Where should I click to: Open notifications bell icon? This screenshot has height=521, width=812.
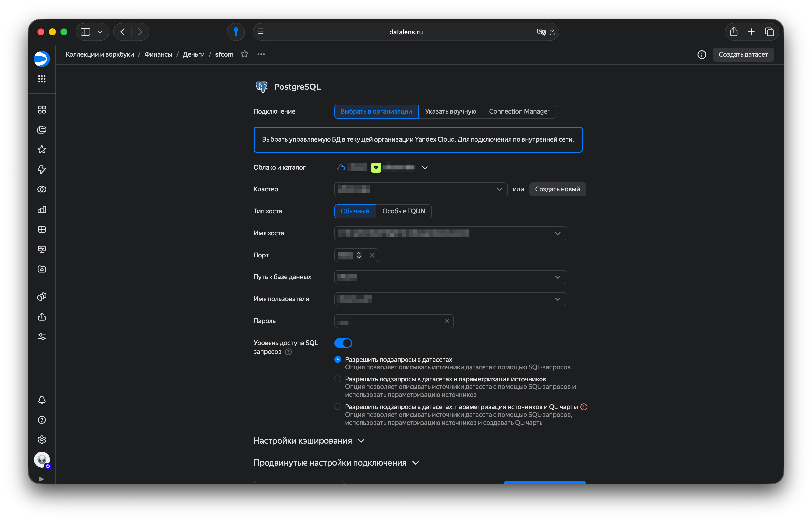tap(42, 400)
